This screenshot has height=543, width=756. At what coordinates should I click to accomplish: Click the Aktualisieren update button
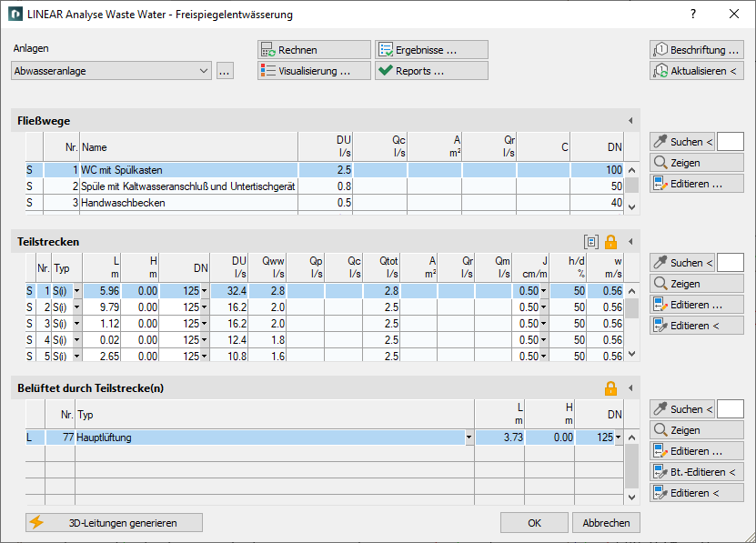click(697, 70)
